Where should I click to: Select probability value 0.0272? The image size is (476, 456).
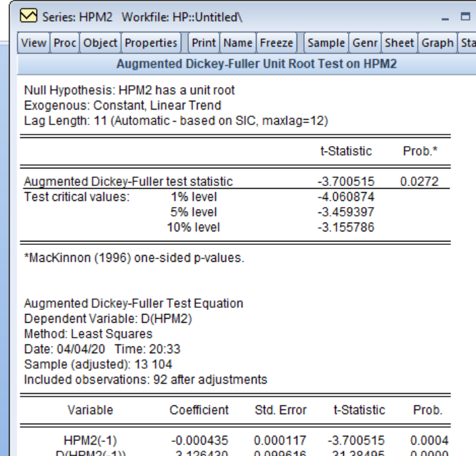click(419, 181)
